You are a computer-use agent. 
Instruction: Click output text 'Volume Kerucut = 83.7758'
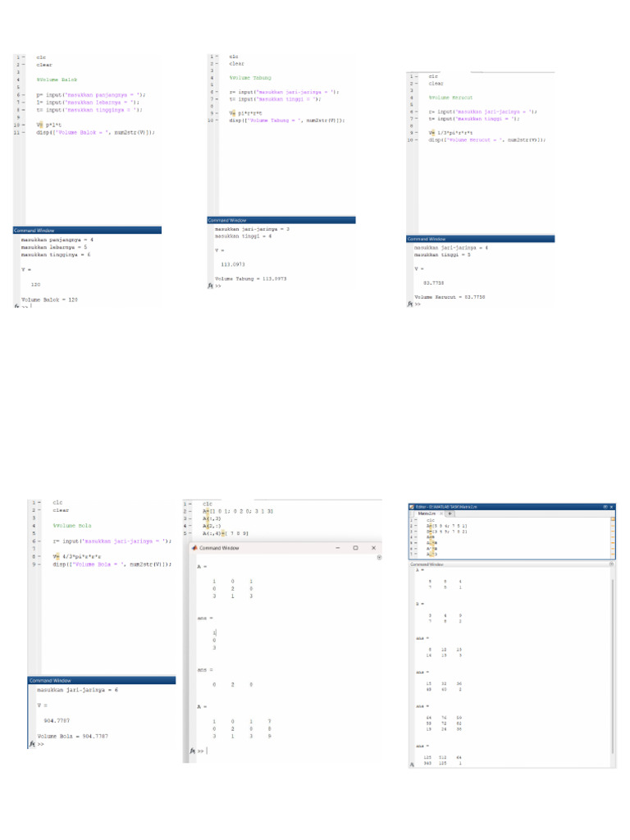click(x=450, y=297)
